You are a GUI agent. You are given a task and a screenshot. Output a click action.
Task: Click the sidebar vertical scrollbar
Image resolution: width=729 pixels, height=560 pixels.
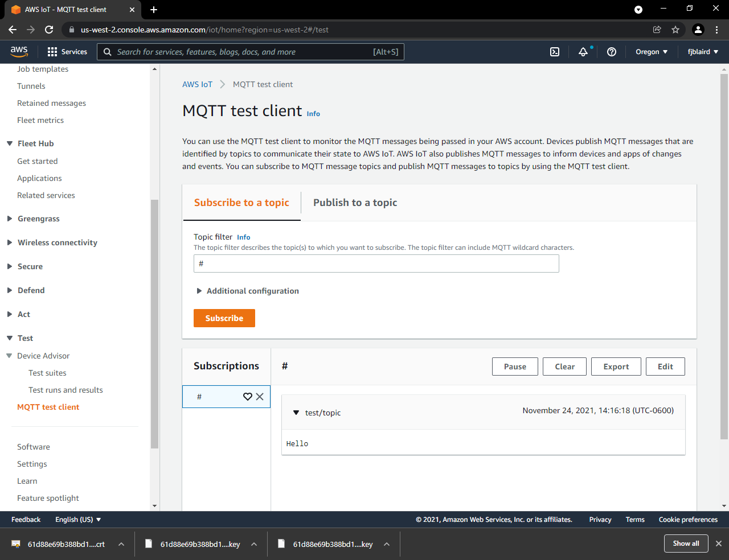click(x=154, y=324)
